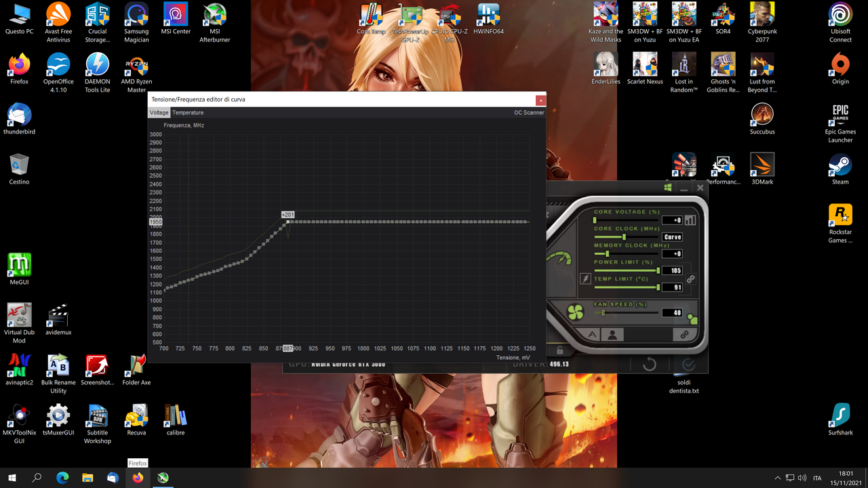Open the Cyberpunk 2077 desktop shortcut
The height and width of the screenshot is (488, 868).
pyautogui.click(x=762, y=22)
